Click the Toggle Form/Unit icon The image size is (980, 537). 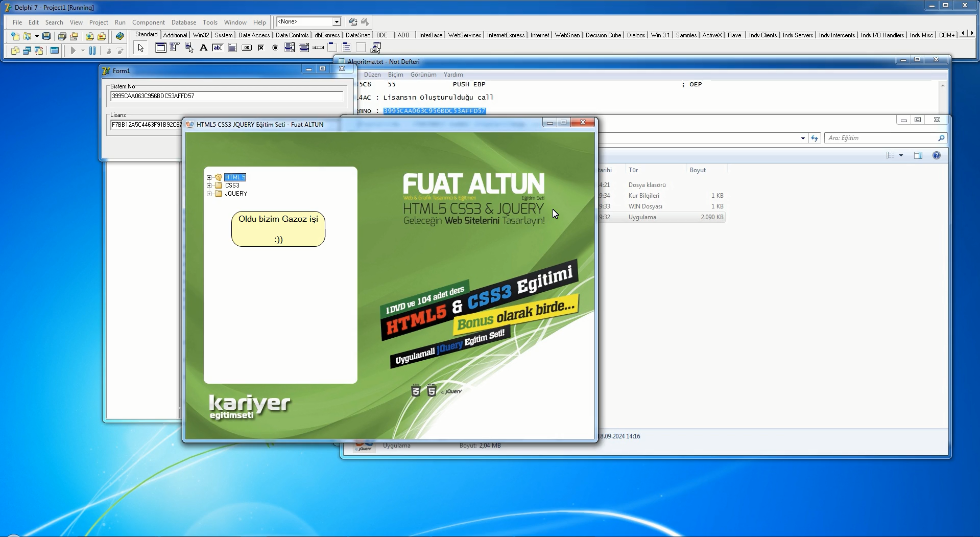(x=39, y=51)
